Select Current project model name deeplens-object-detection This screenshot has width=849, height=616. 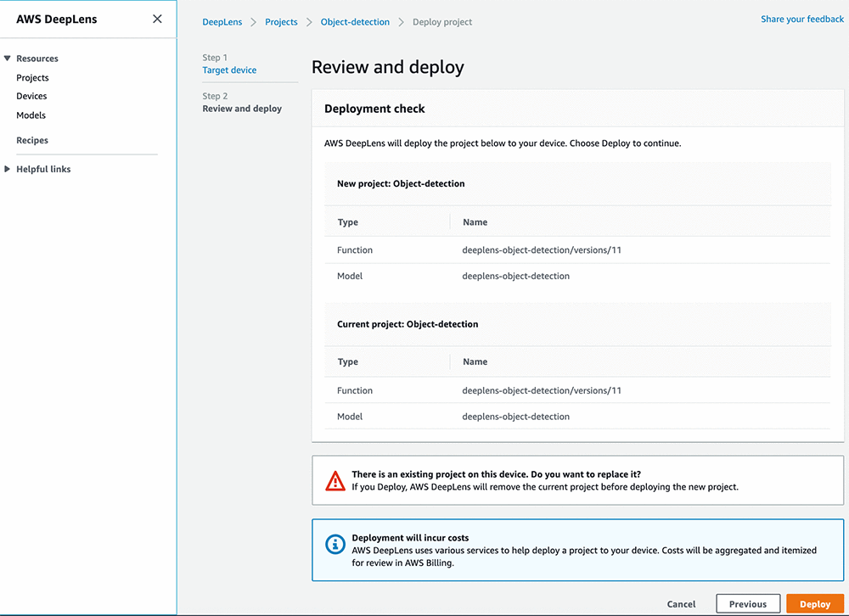(515, 417)
